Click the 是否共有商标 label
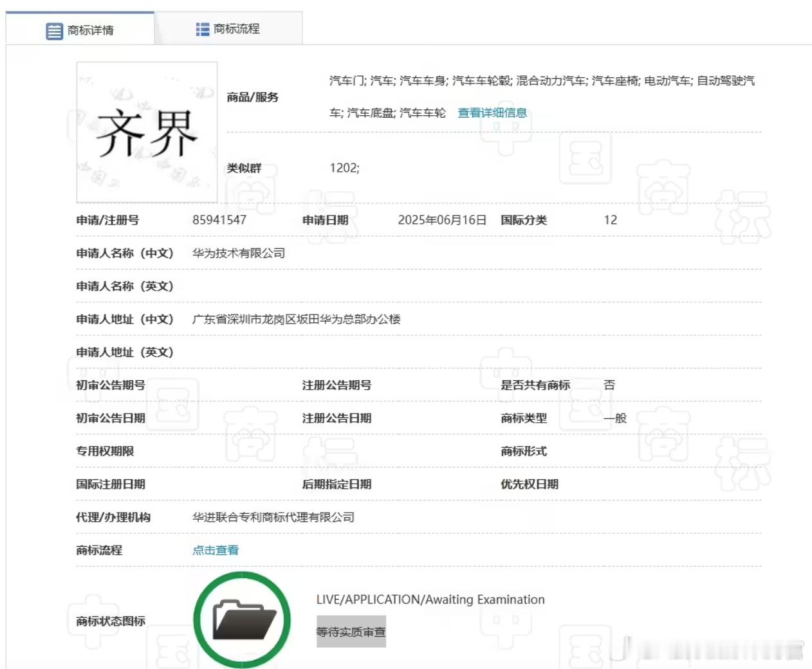The image size is (812, 669). coord(535,385)
